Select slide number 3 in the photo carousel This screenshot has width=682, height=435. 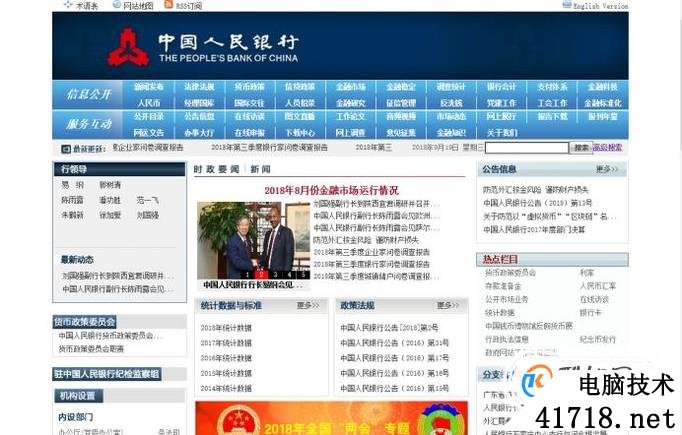pyautogui.click(x=275, y=274)
